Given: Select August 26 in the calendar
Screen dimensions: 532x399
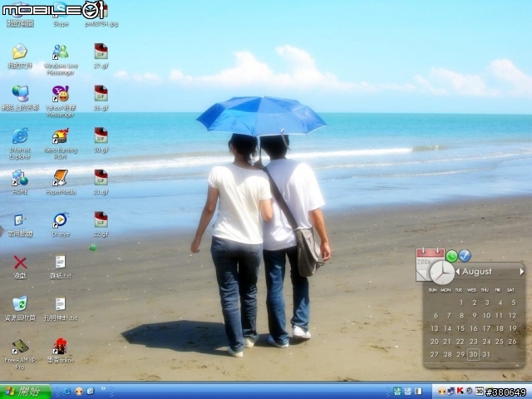Looking at the screenshot, I should click(x=512, y=342).
